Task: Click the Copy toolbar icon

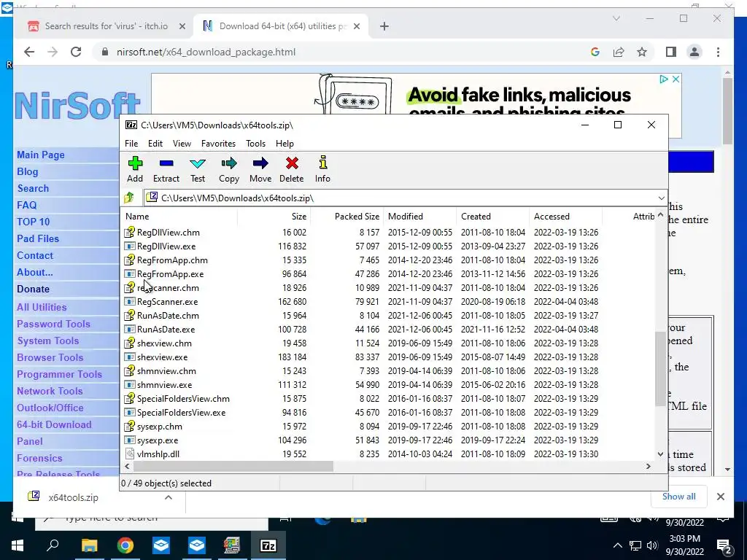Action: pos(228,169)
